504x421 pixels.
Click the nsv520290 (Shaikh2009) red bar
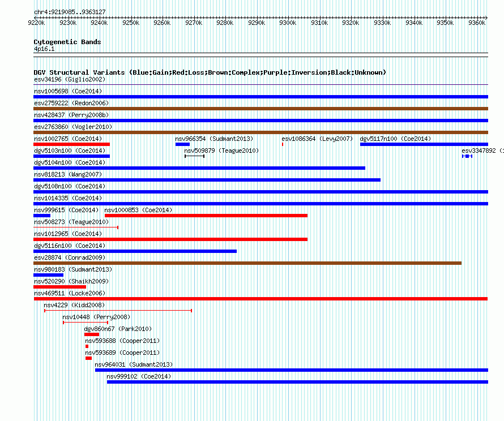point(60,287)
